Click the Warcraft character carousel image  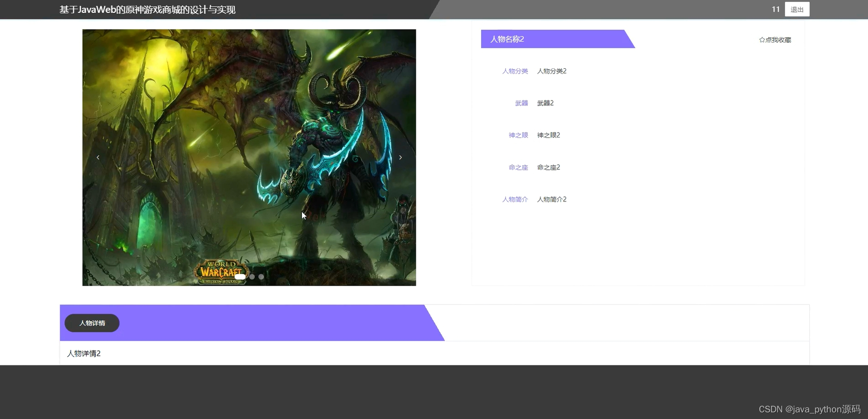click(x=249, y=157)
